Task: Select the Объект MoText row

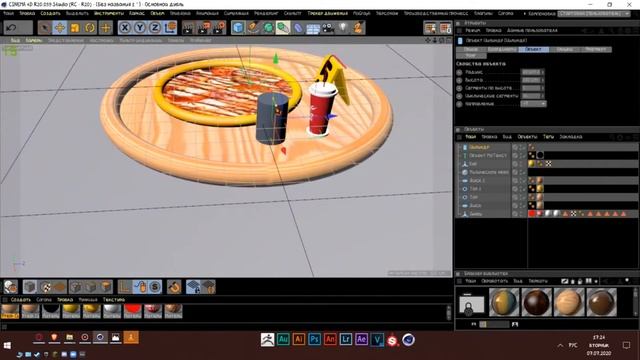Action: (487, 155)
